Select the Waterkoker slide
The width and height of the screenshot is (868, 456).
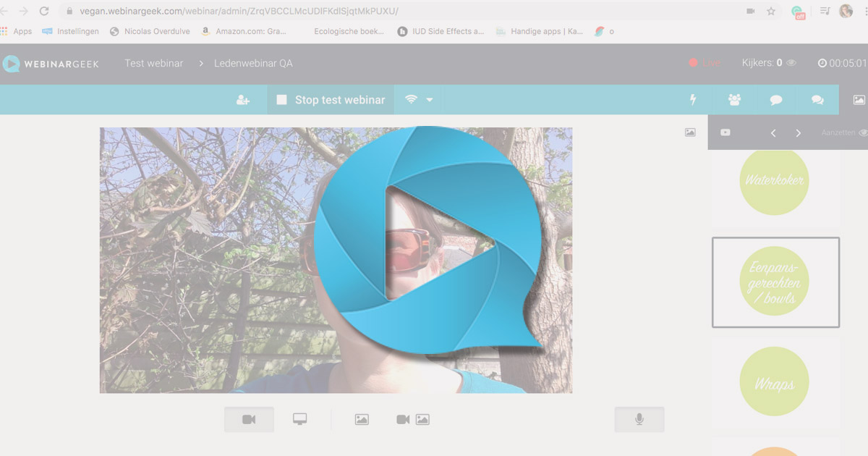click(x=775, y=181)
